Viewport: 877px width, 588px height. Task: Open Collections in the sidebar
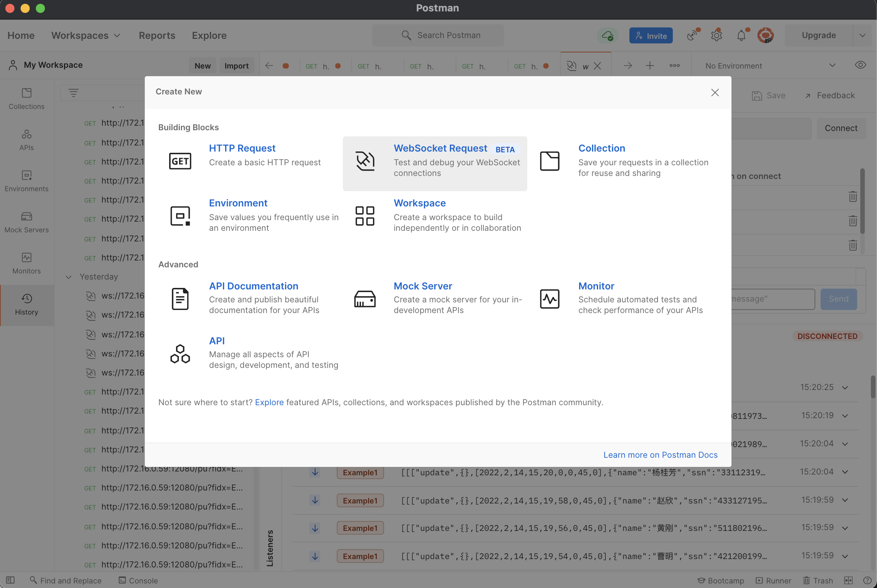click(x=27, y=99)
